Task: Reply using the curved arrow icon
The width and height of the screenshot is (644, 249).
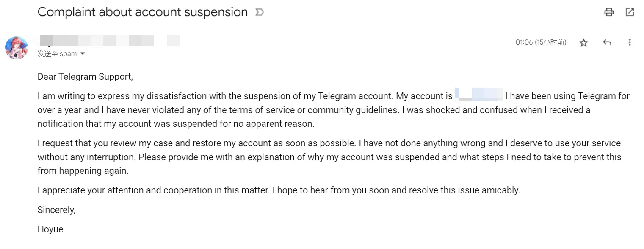Action: pos(607,42)
